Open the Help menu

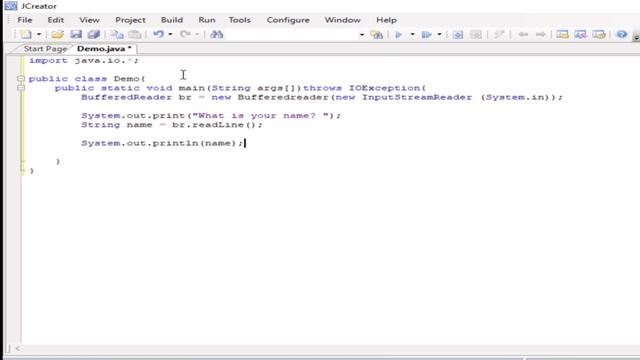coord(386,20)
